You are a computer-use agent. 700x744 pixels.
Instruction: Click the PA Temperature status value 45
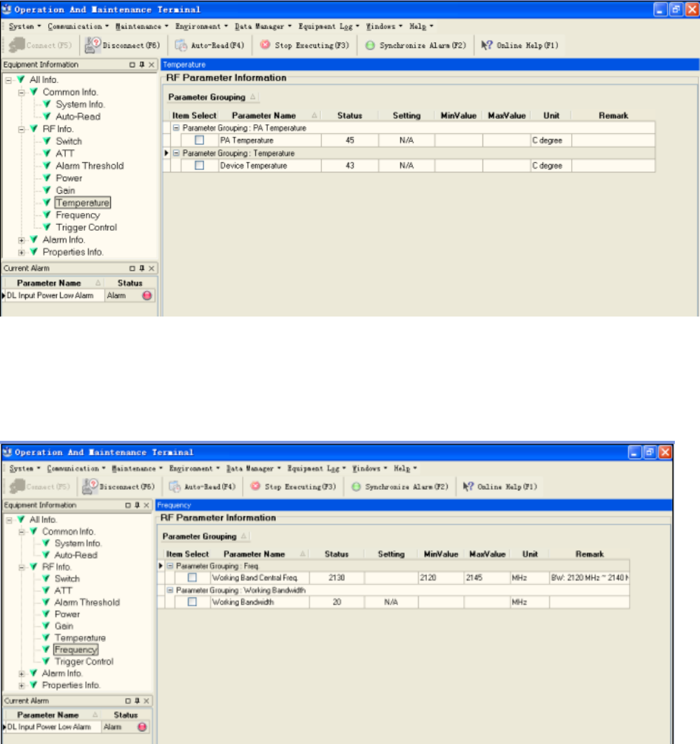coord(350,140)
